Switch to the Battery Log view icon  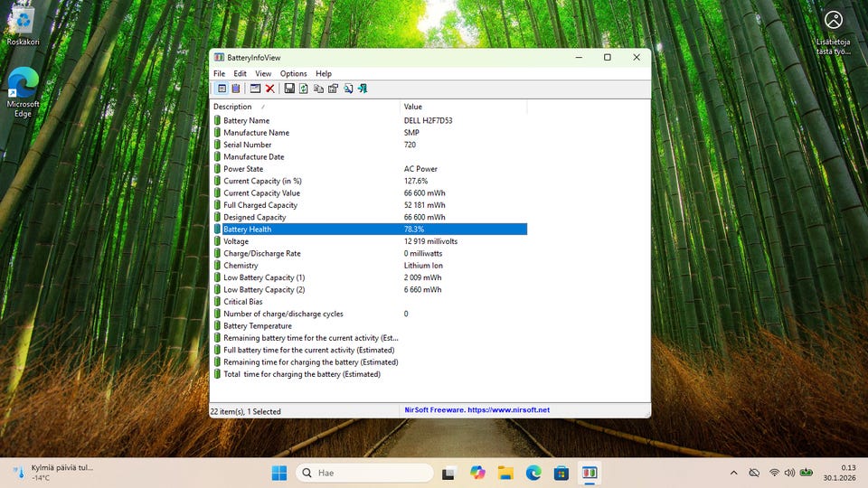[x=236, y=89]
